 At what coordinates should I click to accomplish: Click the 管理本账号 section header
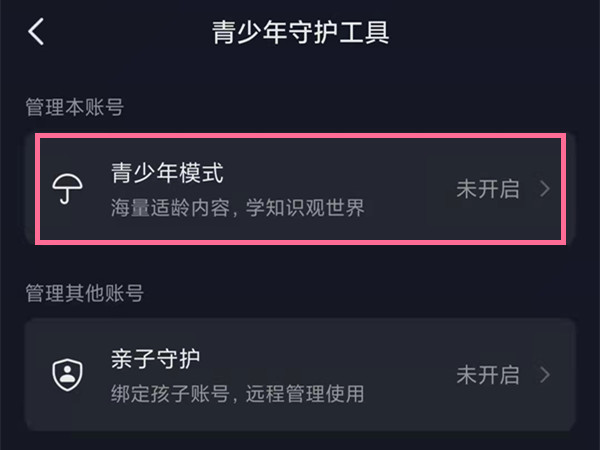73,108
